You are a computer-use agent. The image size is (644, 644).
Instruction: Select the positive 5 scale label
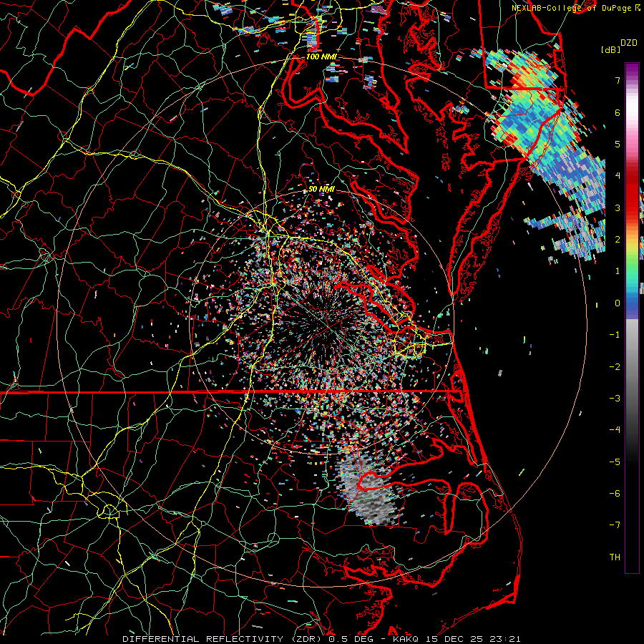(618, 145)
